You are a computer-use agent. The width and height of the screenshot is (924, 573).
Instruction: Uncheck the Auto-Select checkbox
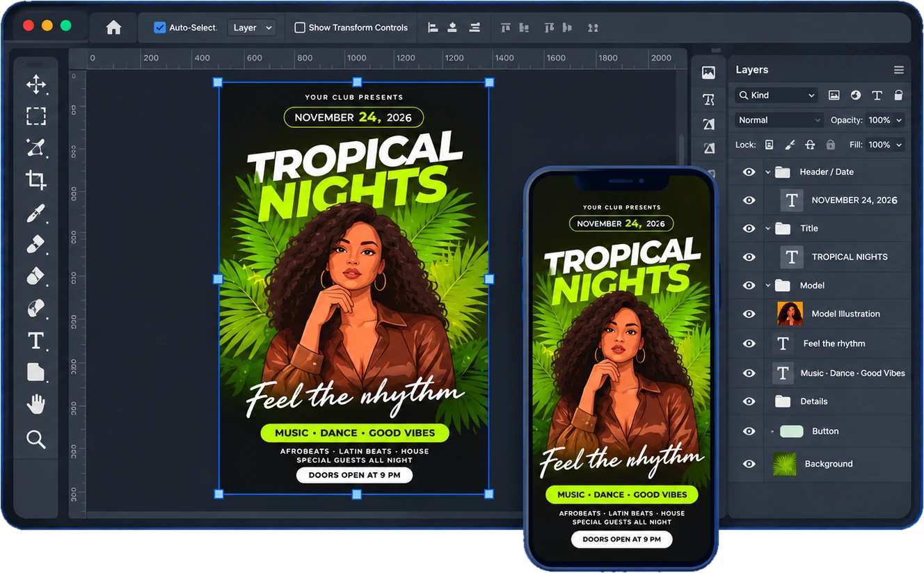coord(160,28)
